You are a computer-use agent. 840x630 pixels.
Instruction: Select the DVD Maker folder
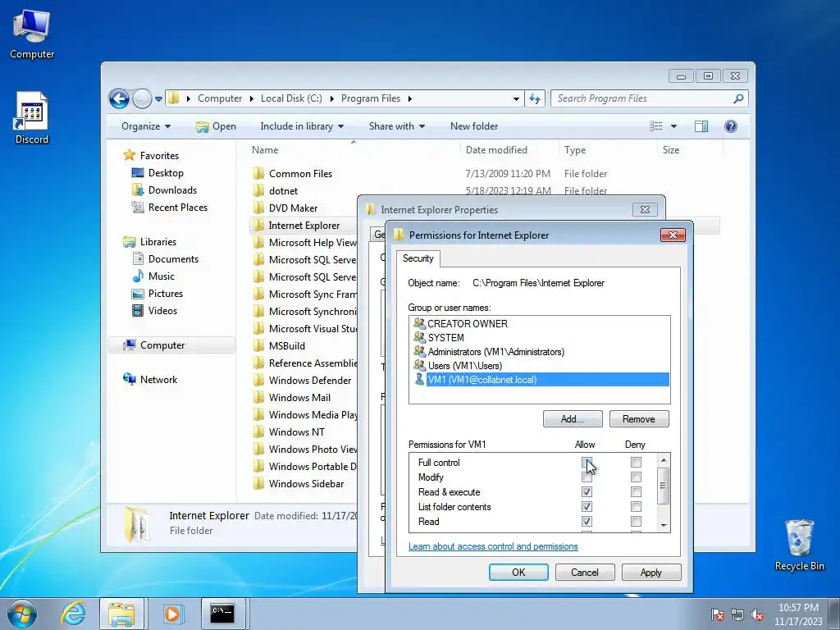[293, 208]
